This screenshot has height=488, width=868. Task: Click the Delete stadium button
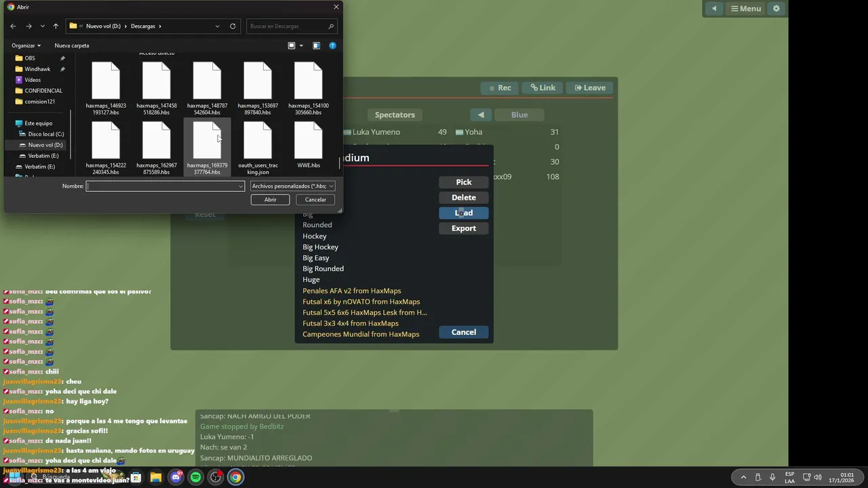464,197
